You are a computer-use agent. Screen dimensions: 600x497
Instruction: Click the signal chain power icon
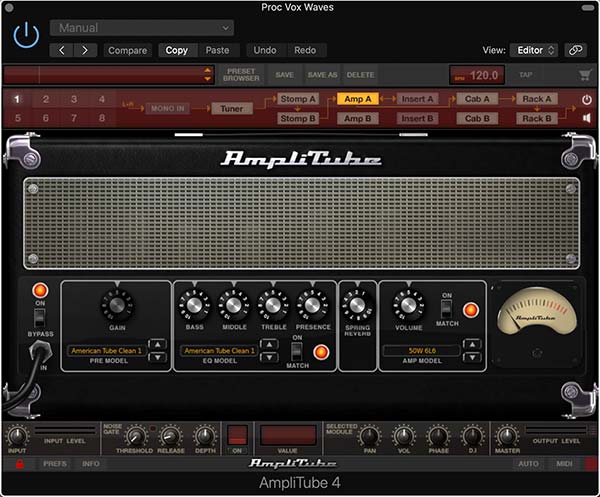pos(587,100)
